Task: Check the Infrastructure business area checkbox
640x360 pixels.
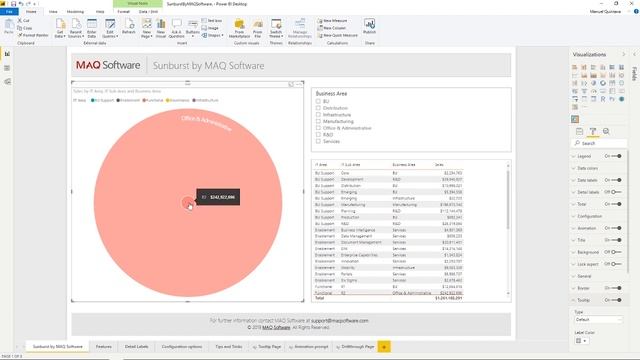Action: pos(318,115)
